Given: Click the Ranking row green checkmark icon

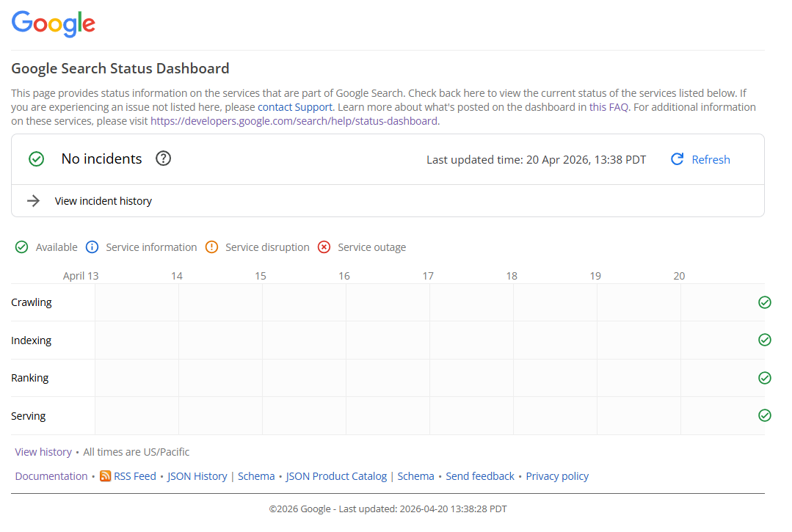Looking at the screenshot, I should [764, 378].
